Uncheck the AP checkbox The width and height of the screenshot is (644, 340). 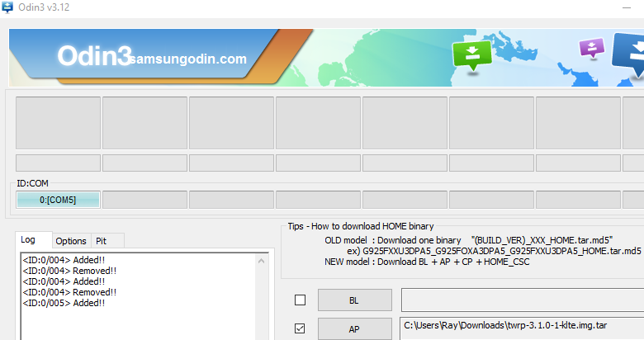tap(301, 328)
